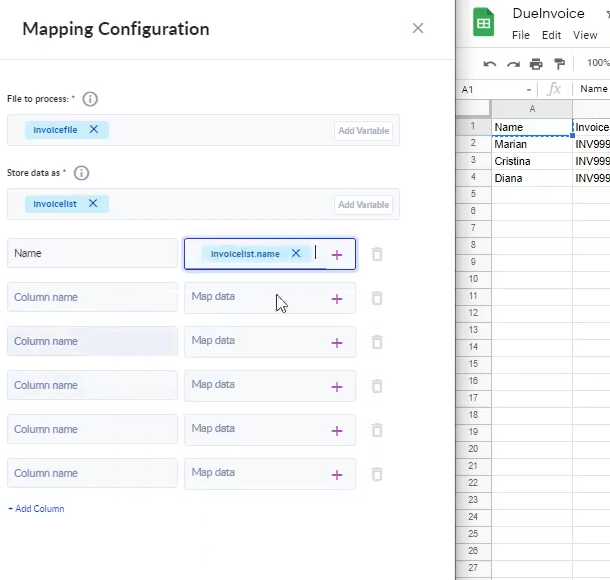Viewport: 610px width, 580px height.
Task: Click plus icon in the Name row map field
Action: click(337, 255)
